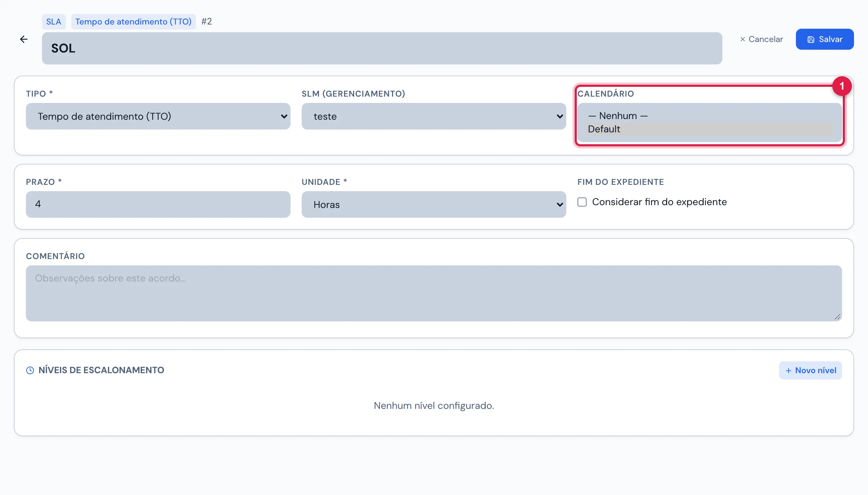Viewport: 868px width, 495px height.
Task: Open the Unidade dropdown showing Horas
Action: pyautogui.click(x=434, y=204)
